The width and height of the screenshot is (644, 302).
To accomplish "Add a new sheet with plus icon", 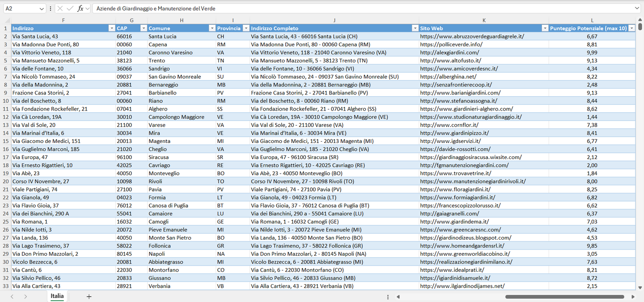I will pos(89,297).
